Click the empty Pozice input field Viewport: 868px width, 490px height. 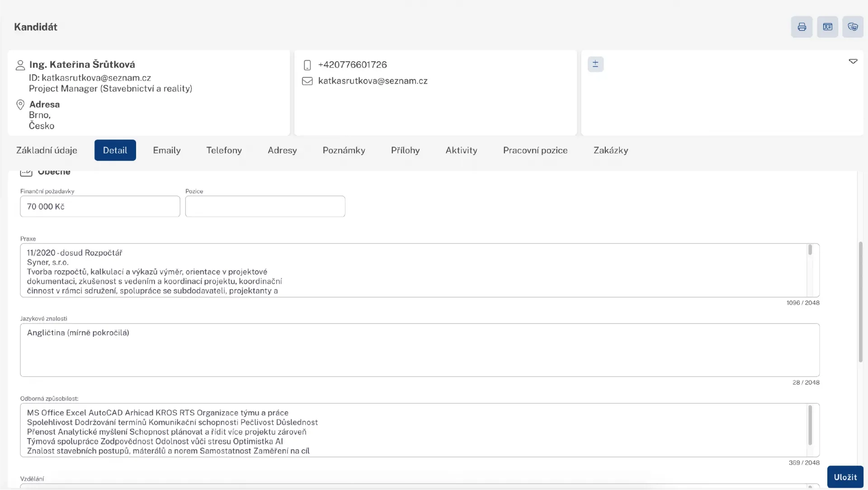tap(265, 206)
